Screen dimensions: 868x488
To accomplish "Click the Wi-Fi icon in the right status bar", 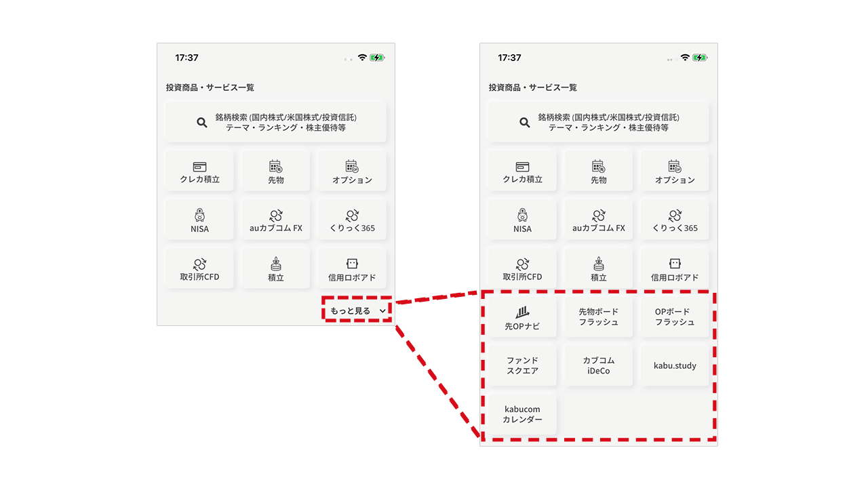I will click(x=686, y=58).
